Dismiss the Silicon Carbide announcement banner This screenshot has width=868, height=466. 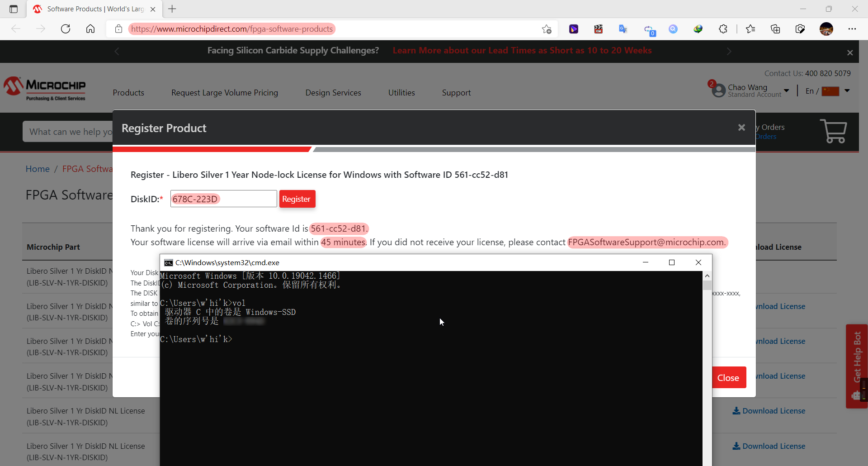point(850,52)
